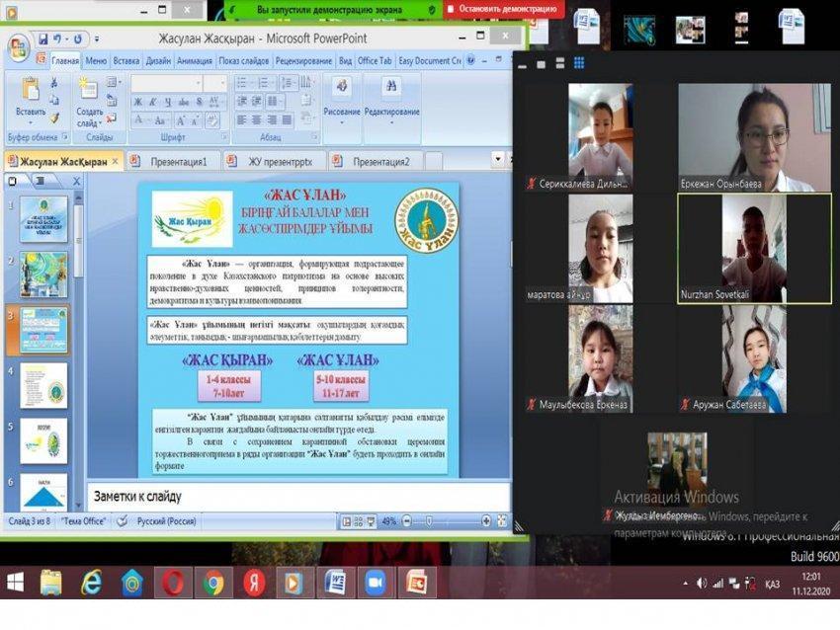This screenshot has width=840, height=630.
Task: Open the slide layout dropdown
Action: point(113,82)
